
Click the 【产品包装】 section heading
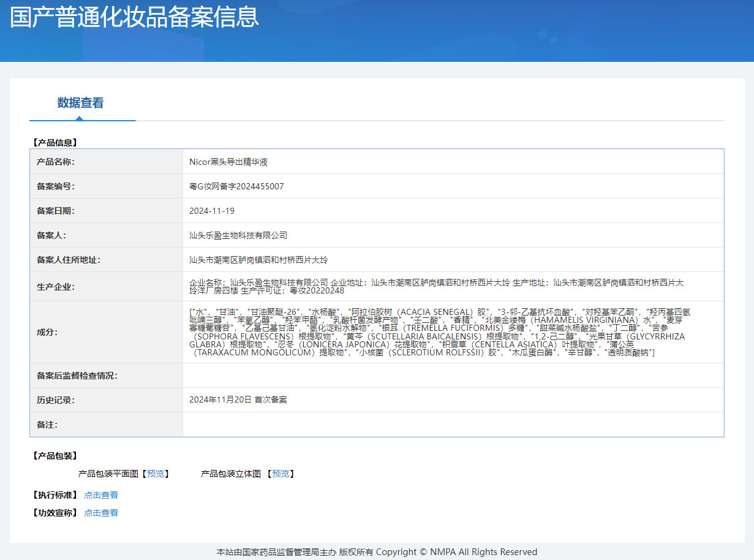55,456
